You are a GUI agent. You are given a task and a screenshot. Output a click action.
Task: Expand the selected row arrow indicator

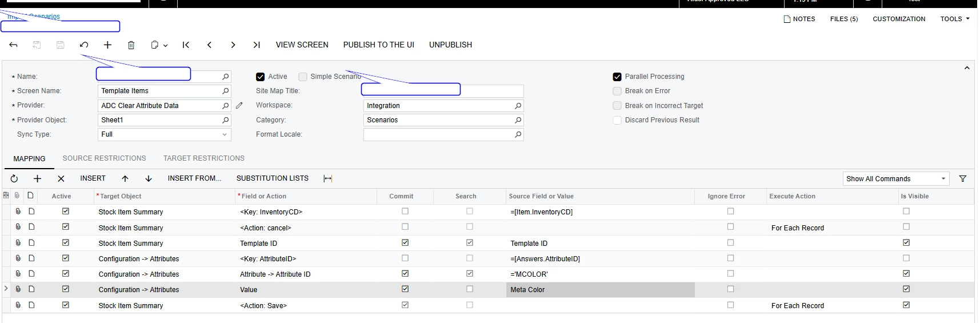click(x=6, y=289)
